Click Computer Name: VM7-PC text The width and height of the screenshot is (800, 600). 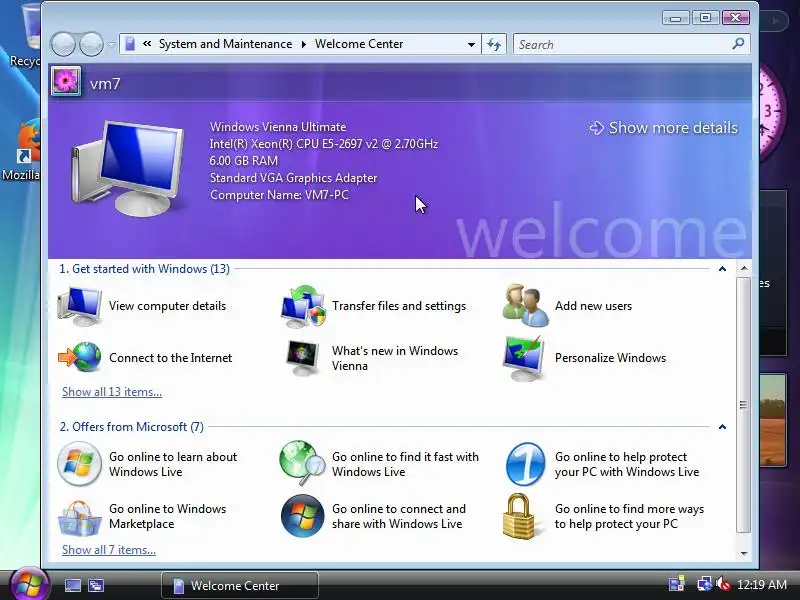[279, 195]
